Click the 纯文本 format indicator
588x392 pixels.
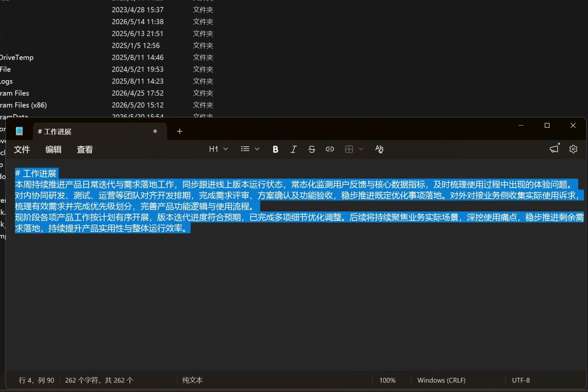click(x=193, y=380)
